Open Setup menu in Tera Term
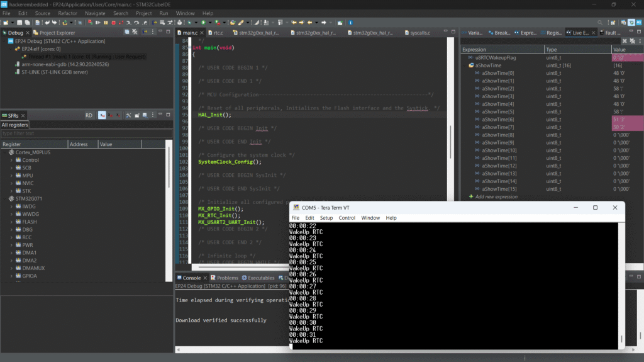 point(326,218)
